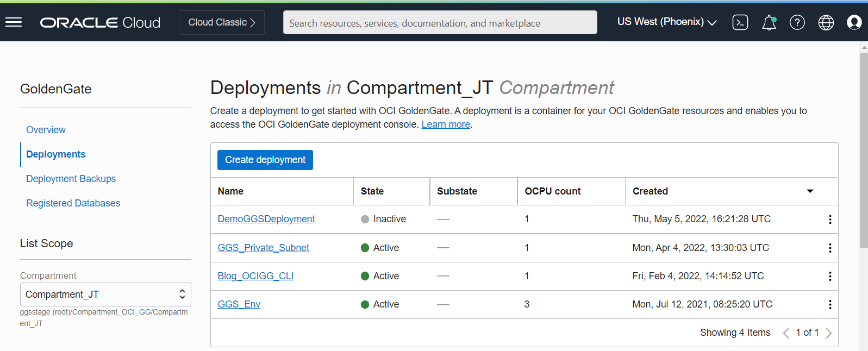Click the Showing 4 Items text
The image size is (868, 351).
pos(735,333)
